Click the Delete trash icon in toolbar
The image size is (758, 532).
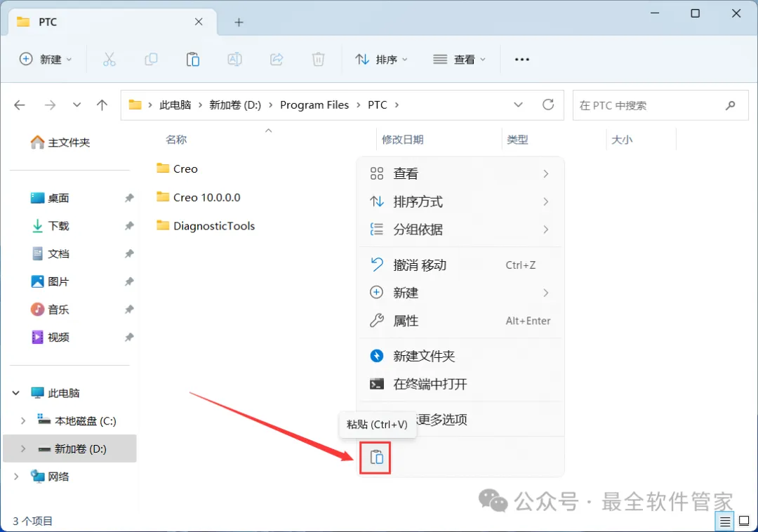coord(318,60)
